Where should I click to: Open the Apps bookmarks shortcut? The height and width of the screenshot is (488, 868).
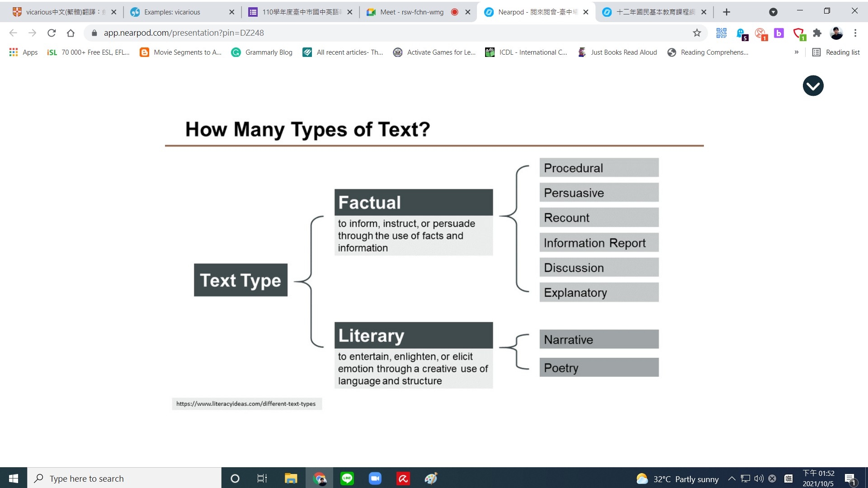(24, 52)
